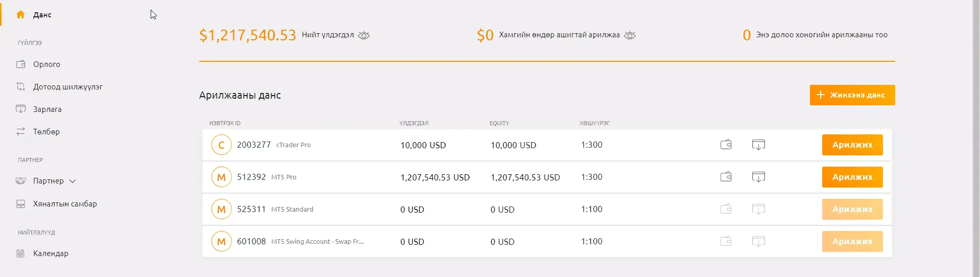The width and height of the screenshot is (980, 277).
Task: Click the deposit wallet icon for account 601008
Action: click(x=726, y=241)
